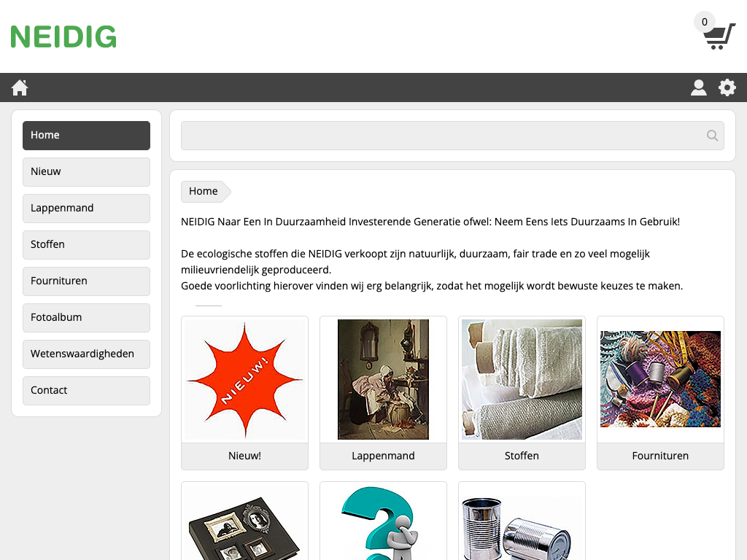Viewport: 747px width, 560px height.
Task: Open the red Nieuw! starburst thumbnail
Action: [x=244, y=379]
